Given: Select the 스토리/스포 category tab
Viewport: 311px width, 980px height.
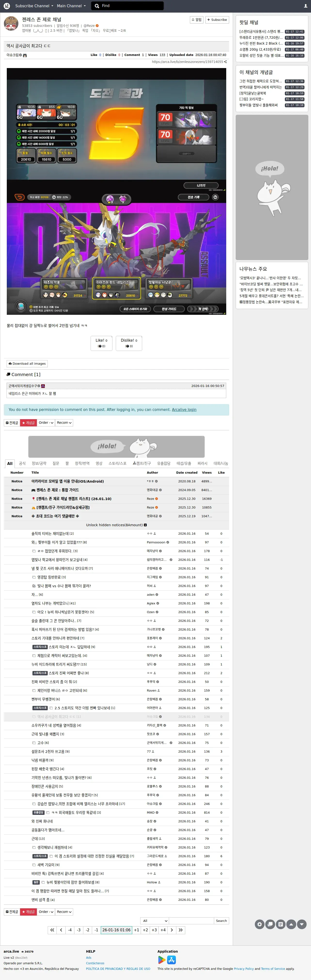Looking at the screenshot, I should (x=117, y=463).
